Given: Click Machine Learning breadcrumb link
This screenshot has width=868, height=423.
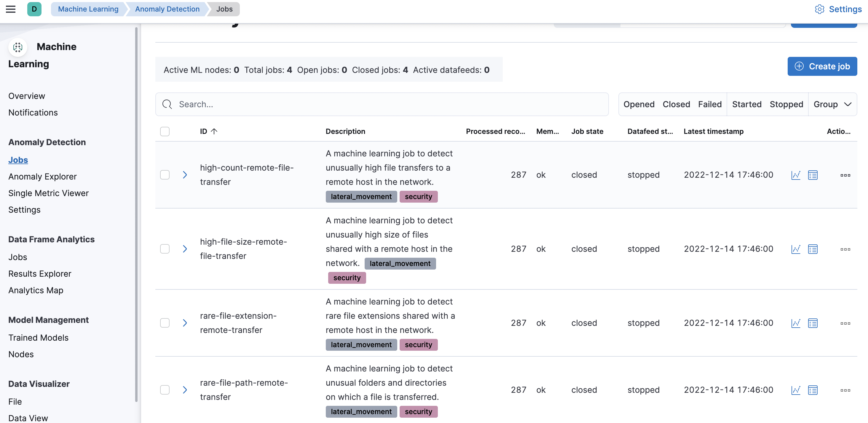Looking at the screenshot, I should (88, 9).
